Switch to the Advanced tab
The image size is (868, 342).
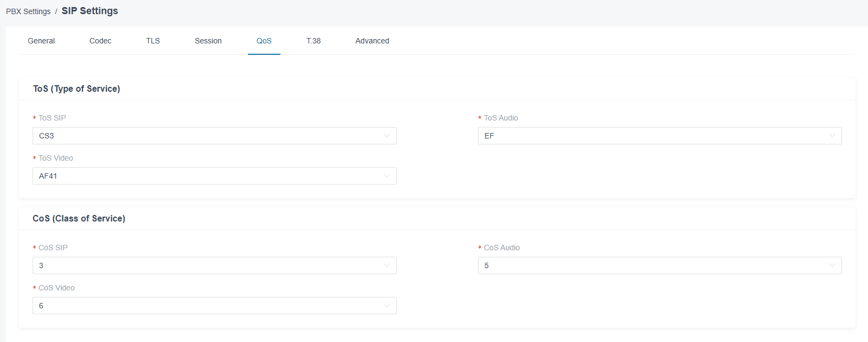[372, 41]
